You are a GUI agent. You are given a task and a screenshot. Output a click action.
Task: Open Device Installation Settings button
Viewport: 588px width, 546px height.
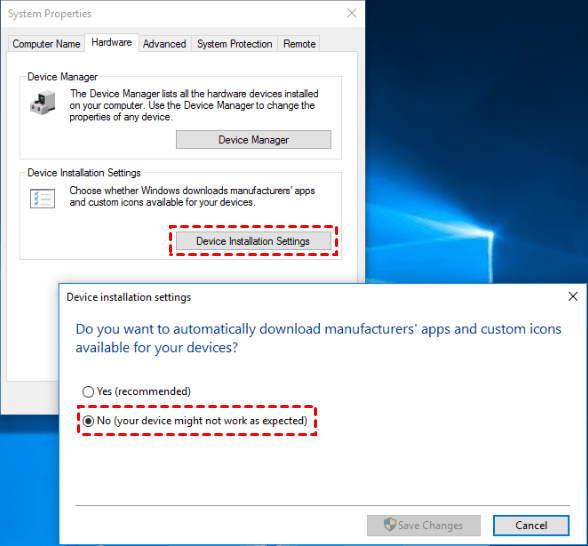[x=254, y=241]
